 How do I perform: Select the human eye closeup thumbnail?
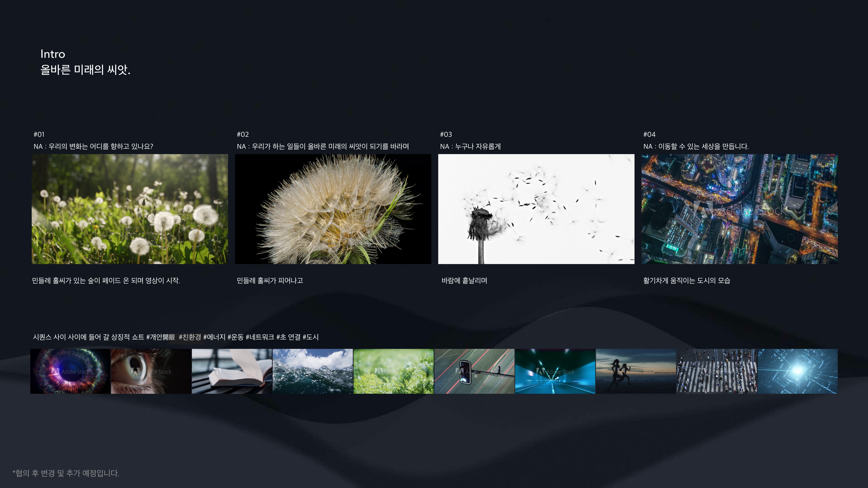pos(151,371)
